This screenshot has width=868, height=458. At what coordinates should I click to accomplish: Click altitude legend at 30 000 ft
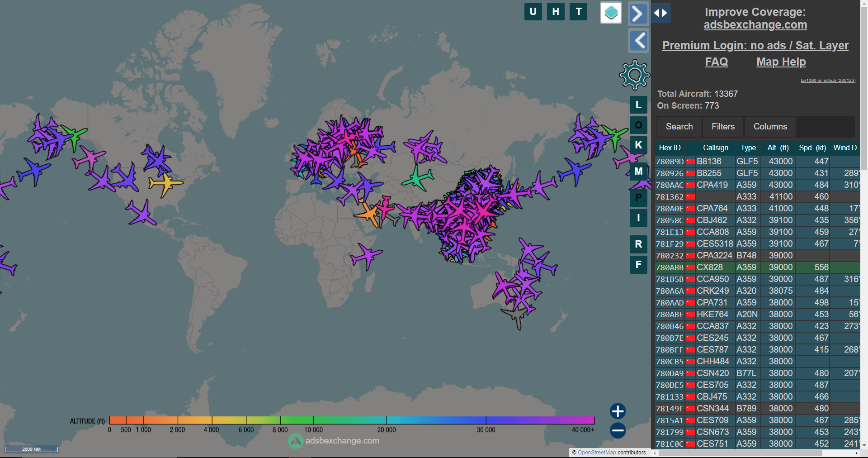(486, 420)
